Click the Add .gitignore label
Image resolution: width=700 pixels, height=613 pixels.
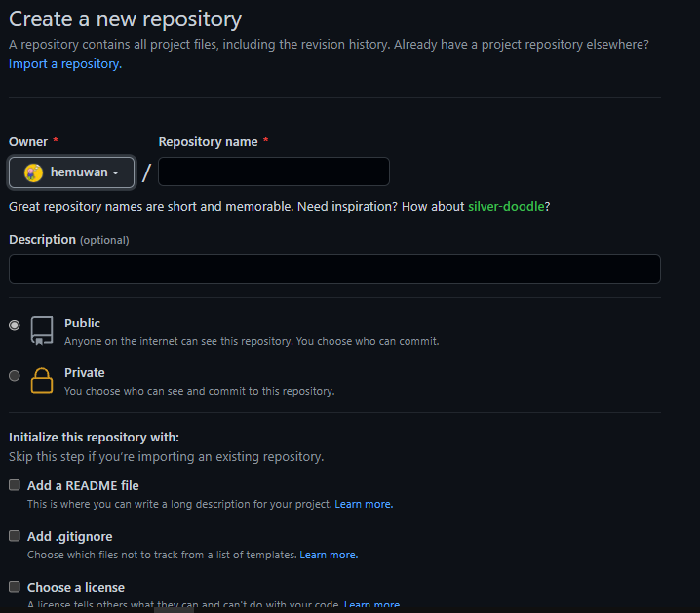(x=69, y=536)
